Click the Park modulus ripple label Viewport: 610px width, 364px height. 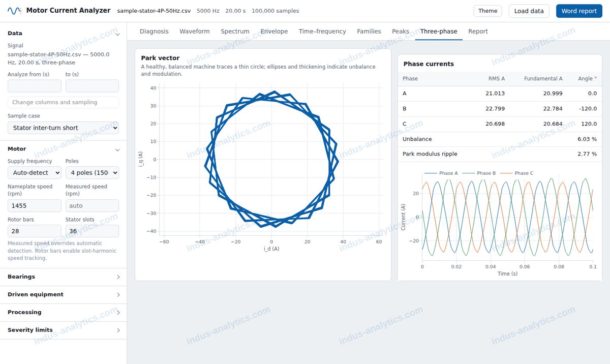[430, 154]
